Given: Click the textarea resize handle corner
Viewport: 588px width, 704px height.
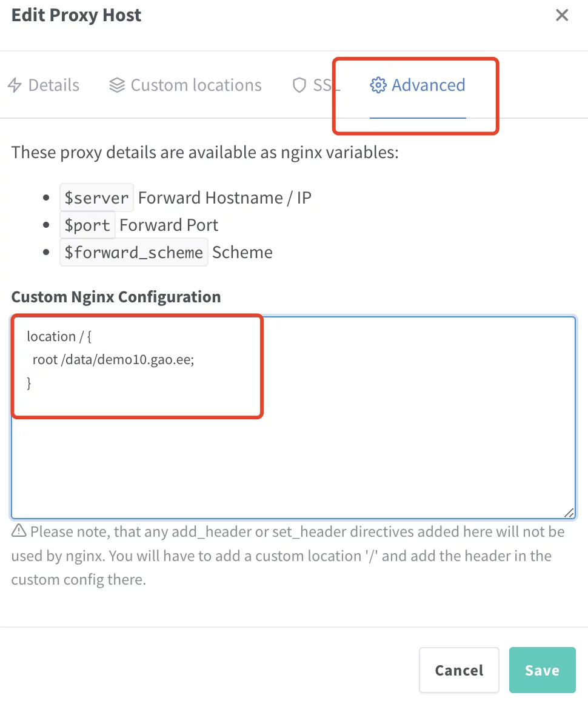Looking at the screenshot, I should tap(569, 513).
